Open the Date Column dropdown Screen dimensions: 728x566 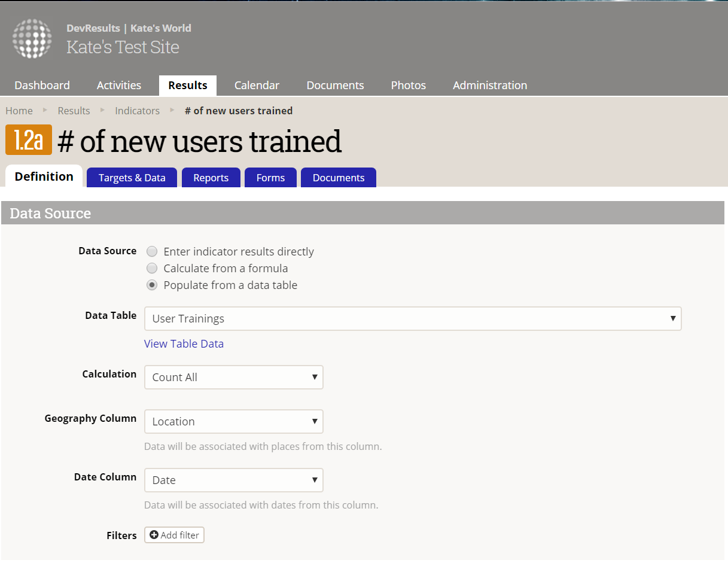234,480
